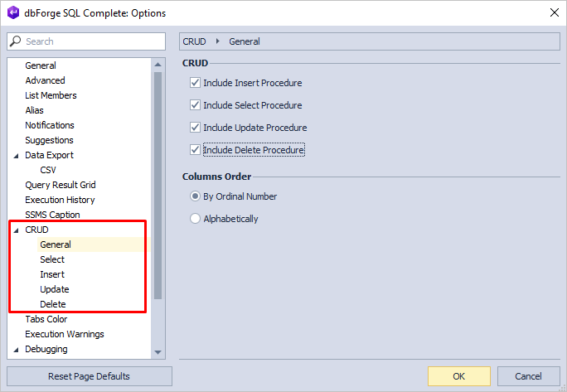Click the breadcrumb arrow separator
Image resolution: width=567 pixels, height=392 pixels.
[217, 41]
